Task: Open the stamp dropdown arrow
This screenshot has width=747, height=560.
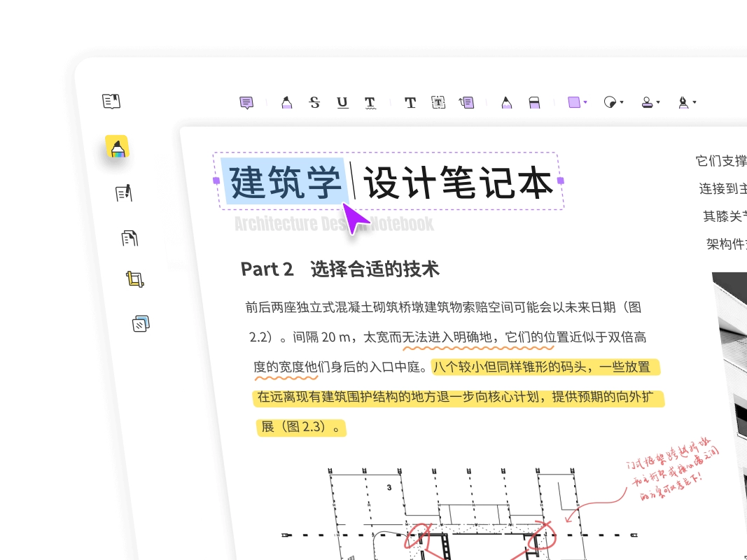Action: [658, 102]
